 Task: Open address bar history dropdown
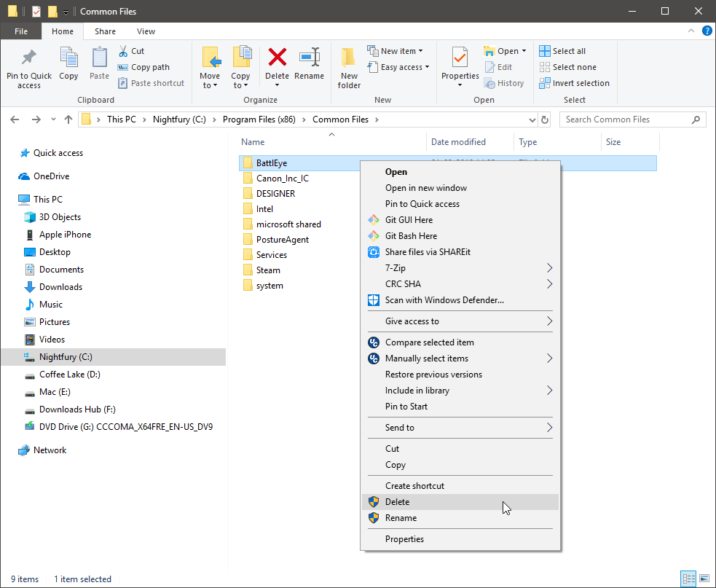coord(532,119)
